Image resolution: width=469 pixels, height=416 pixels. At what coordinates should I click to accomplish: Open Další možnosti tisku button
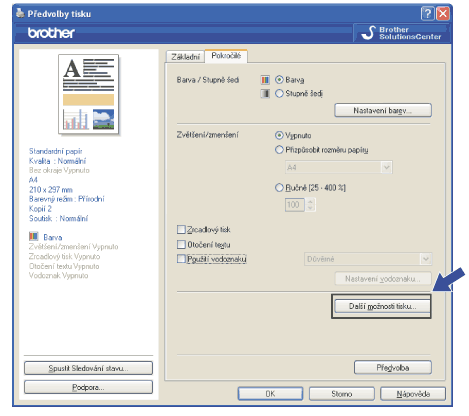pos(382,306)
